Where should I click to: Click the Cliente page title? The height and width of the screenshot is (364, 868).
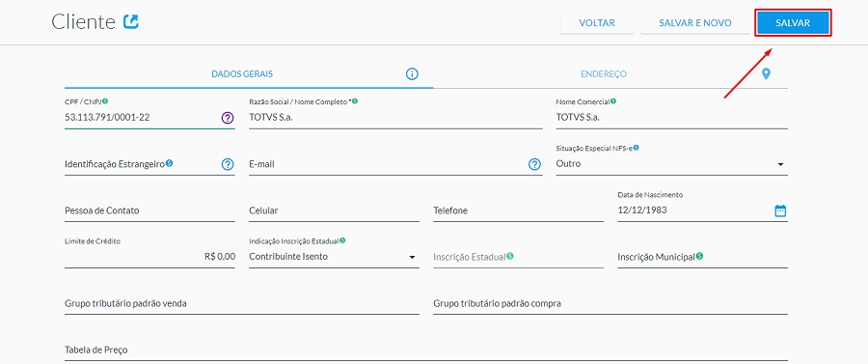[x=84, y=22]
